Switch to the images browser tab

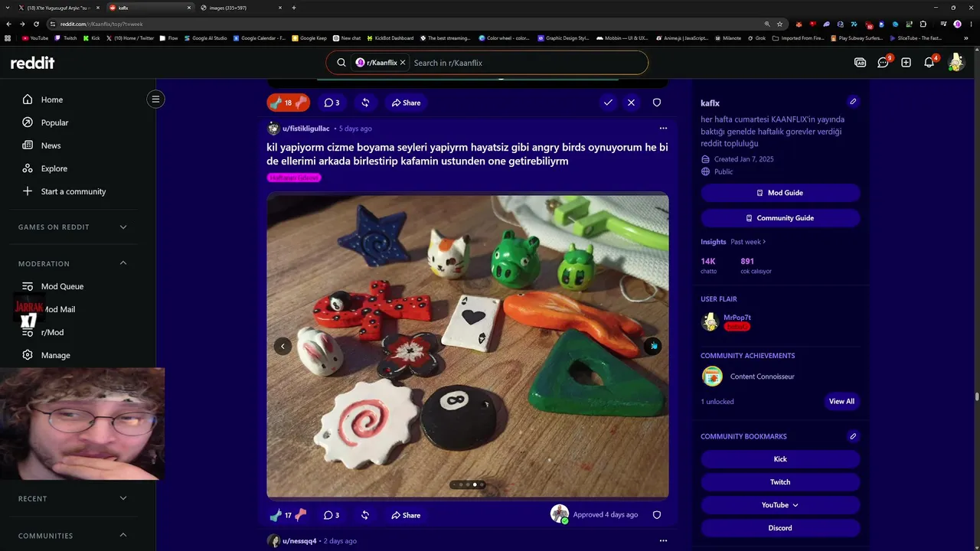coord(239,8)
